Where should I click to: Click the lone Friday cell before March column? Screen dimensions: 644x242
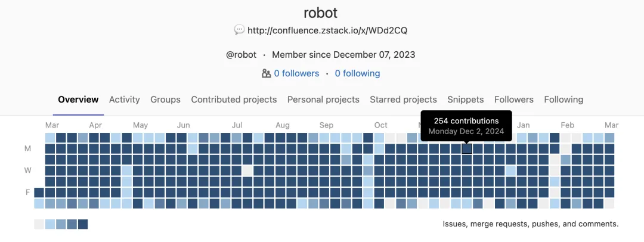coord(39,193)
